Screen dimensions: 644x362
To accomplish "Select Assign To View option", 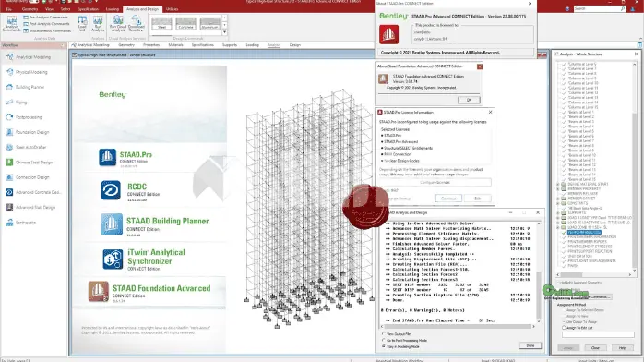I will [565, 317].
